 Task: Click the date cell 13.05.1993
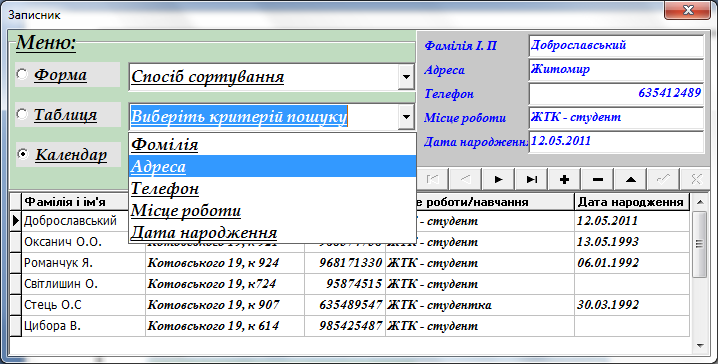click(x=632, y=242)
